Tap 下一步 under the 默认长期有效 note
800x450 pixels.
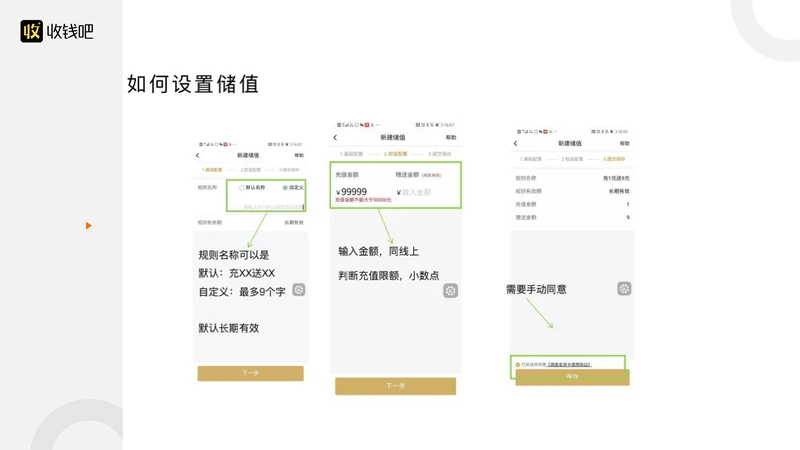(251, 373)
